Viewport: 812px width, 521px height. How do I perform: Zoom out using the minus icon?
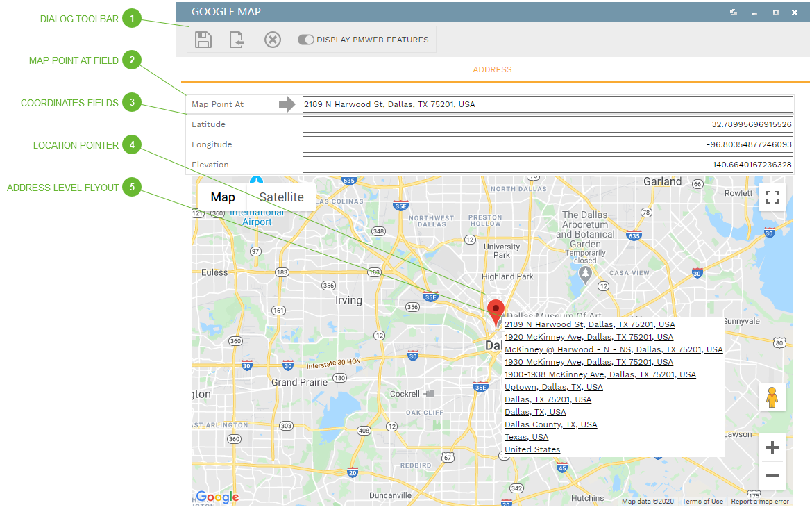[x=772, y=476]
